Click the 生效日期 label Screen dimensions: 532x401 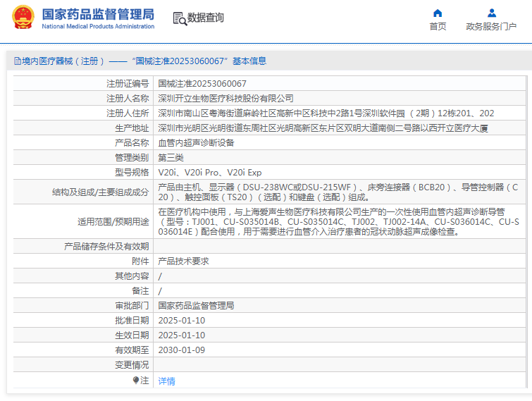coord(132,335)
